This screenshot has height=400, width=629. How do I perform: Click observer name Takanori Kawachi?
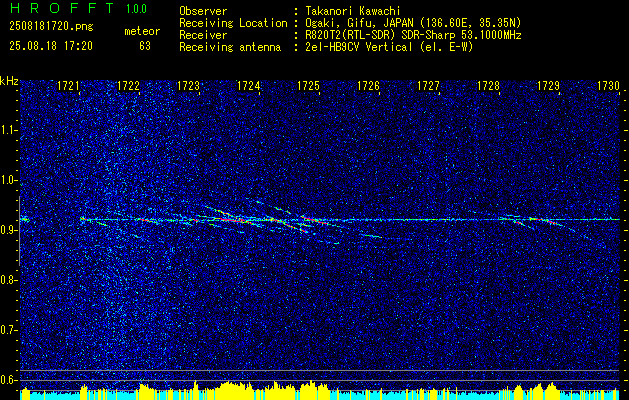pos(351,11)
